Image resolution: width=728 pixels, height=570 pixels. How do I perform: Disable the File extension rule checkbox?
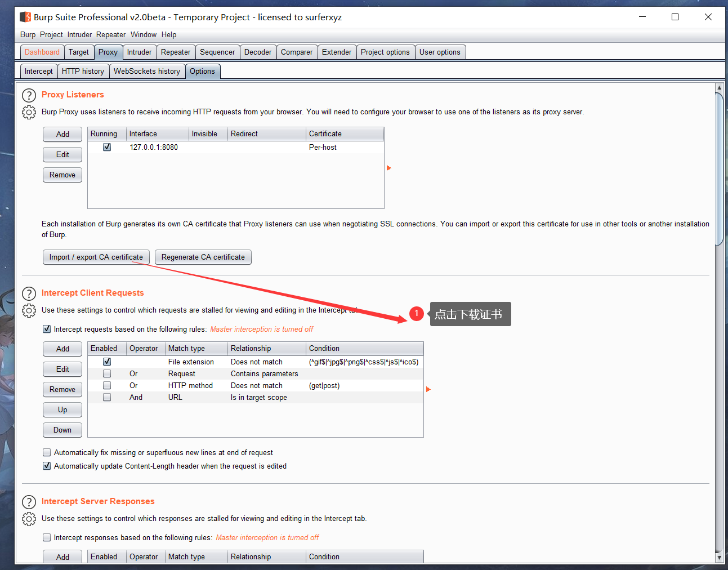pyautogui.click(x=107, y=362)
